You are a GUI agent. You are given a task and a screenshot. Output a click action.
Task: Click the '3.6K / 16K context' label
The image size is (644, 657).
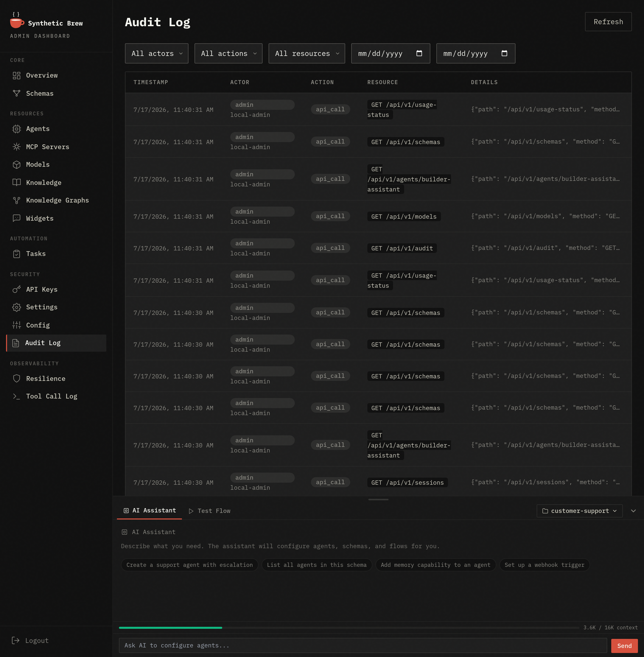(610, 627)
